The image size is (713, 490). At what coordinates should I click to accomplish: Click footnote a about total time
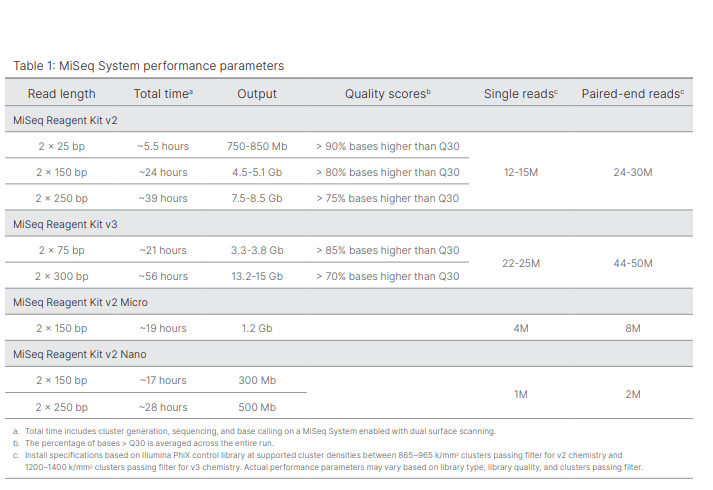pyautogui.click(x=255, y=431)
